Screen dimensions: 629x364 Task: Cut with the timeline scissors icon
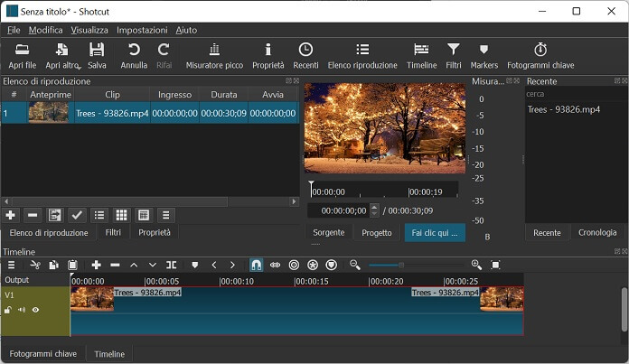35,265
